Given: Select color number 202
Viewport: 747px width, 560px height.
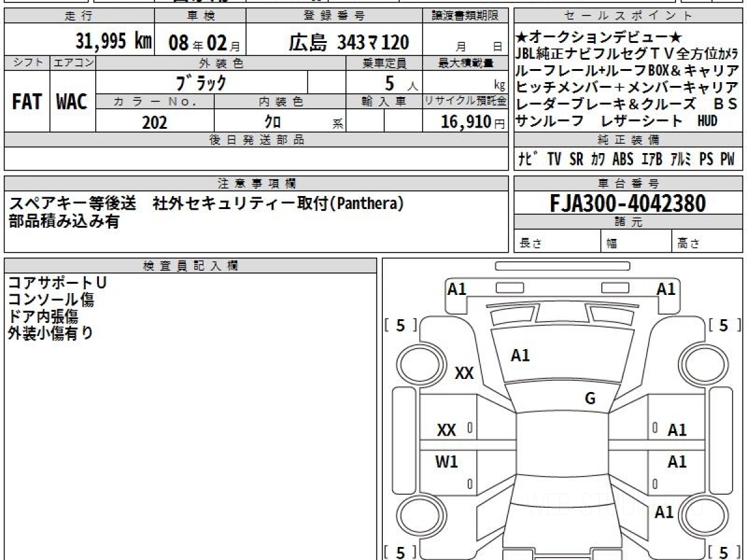Looking at the screenshot, I should click(x=154, y=122).
